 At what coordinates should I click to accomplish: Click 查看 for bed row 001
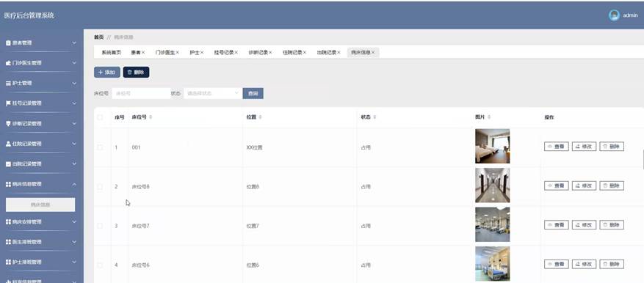pos(557,147)
